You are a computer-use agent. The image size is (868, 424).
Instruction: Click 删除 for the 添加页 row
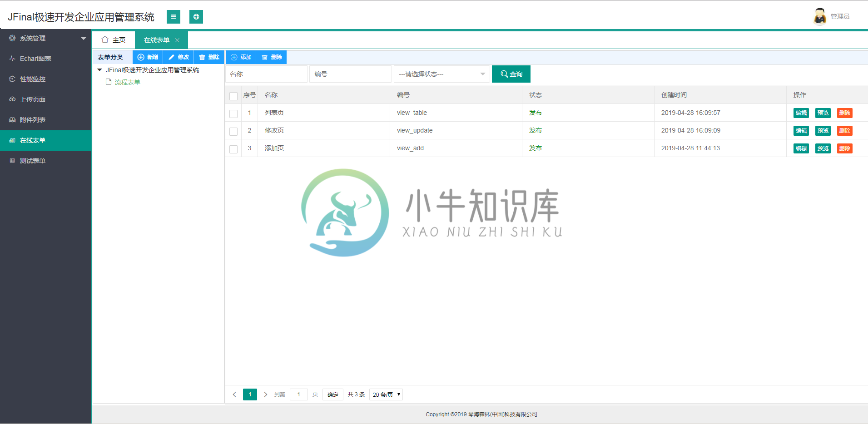[x=845, y=148]
